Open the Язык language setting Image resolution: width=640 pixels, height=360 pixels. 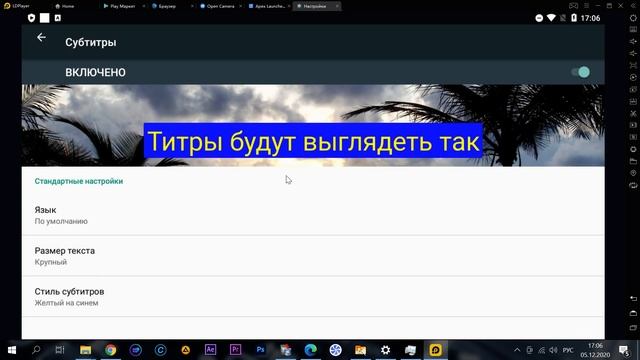(313, 215)
